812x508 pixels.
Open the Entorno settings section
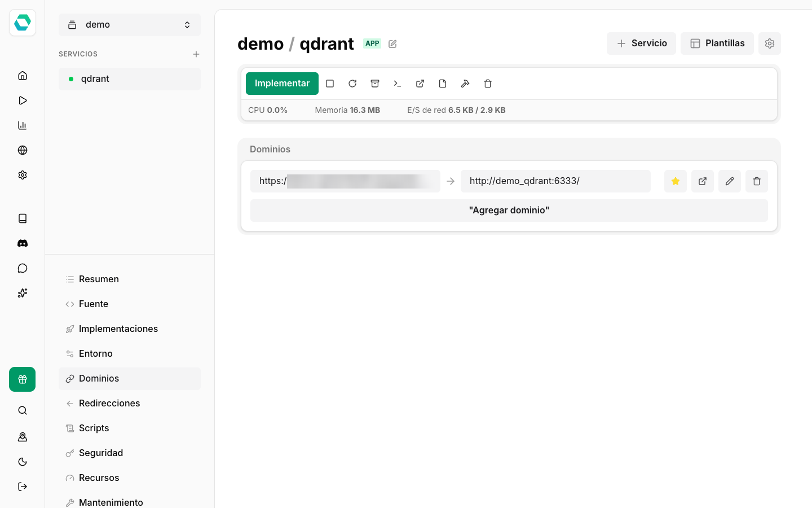point(130,354)
